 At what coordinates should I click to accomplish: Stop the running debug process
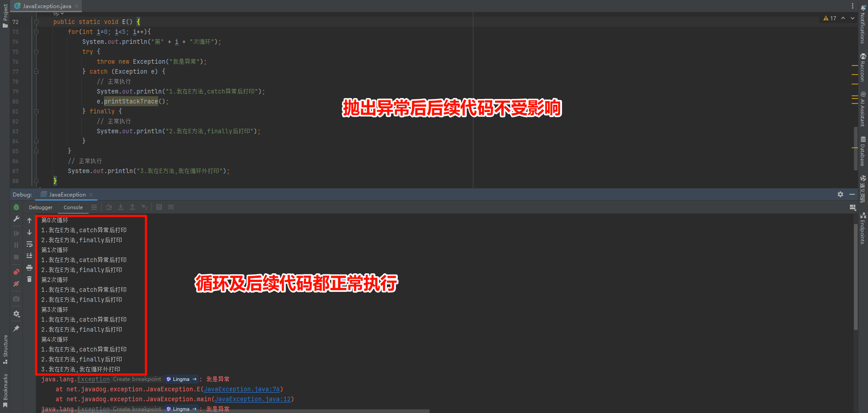[x=16, y=256]
